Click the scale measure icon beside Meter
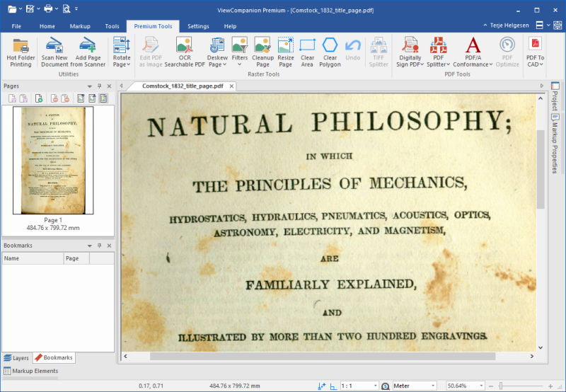 point(385,386)
